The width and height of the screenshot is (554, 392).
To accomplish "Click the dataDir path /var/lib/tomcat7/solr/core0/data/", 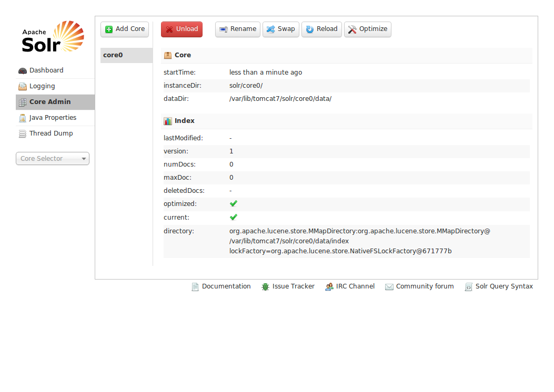I will click(280, 98).
